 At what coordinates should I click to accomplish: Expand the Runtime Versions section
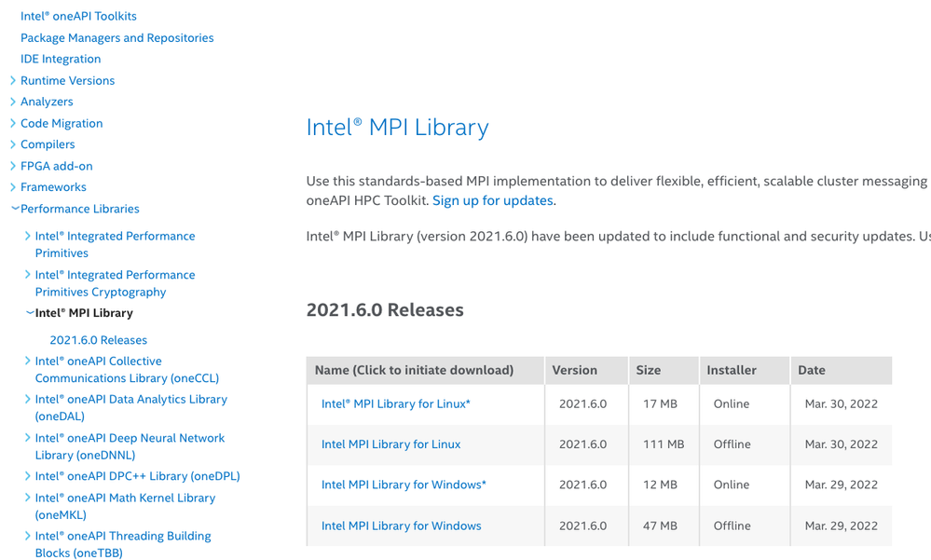(x=13, y=80)
